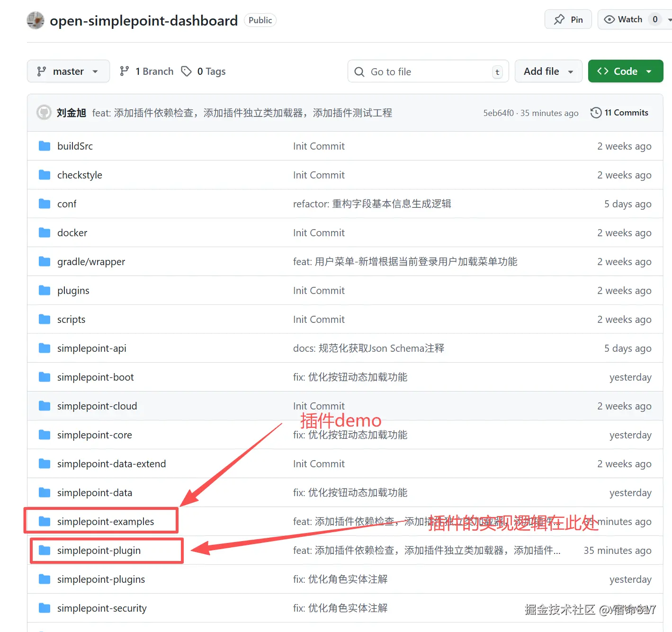672x632 pixels.
Task: Open the scripts folder
Action: (71, 319)
